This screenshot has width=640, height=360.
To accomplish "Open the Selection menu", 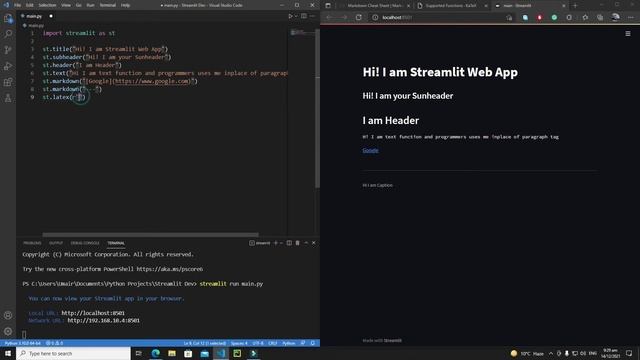I will (x=47, y=5).
